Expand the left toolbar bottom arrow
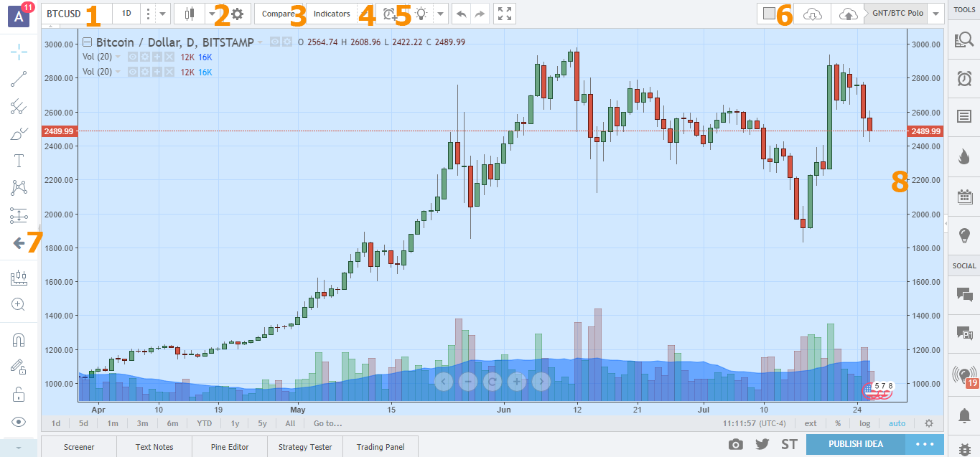 19,447
